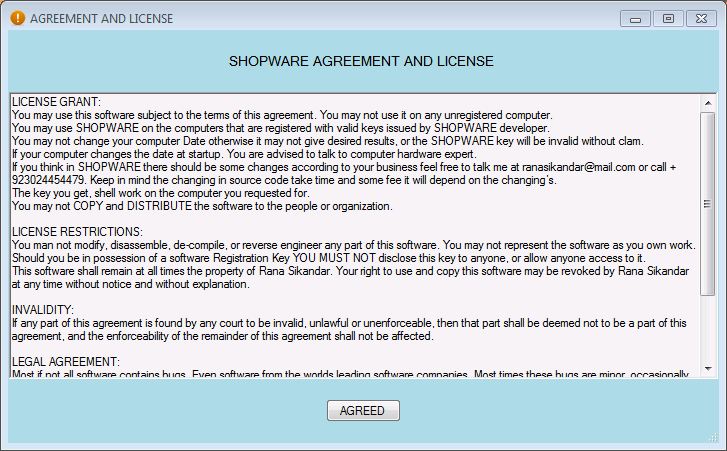The width and height of the screenshot is (727, 451).
Task: Click line 'Should you be in possession'
Action: tap(329, 258)
